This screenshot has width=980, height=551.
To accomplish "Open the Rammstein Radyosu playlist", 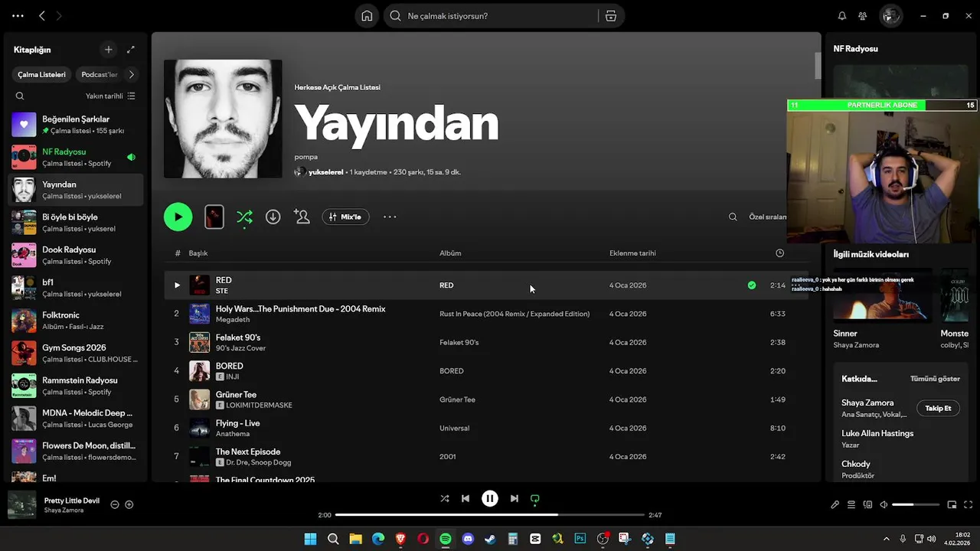I will click(x=74, y=386).
